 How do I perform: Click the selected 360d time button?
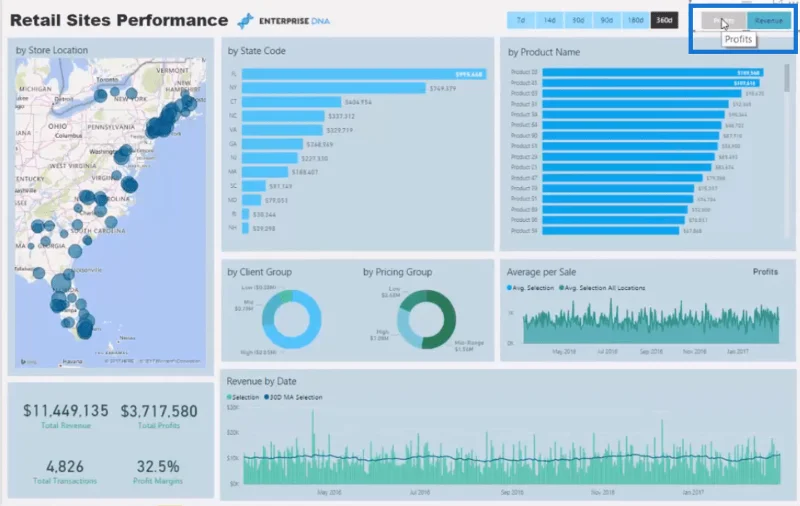[x=664, y=20]
